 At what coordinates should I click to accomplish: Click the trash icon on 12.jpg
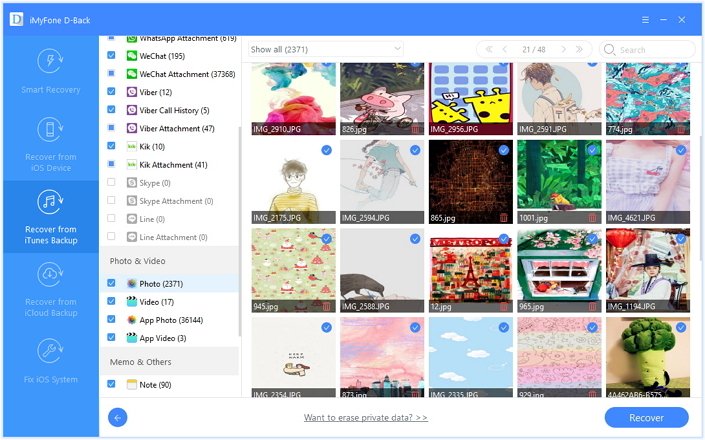point(504,307)
